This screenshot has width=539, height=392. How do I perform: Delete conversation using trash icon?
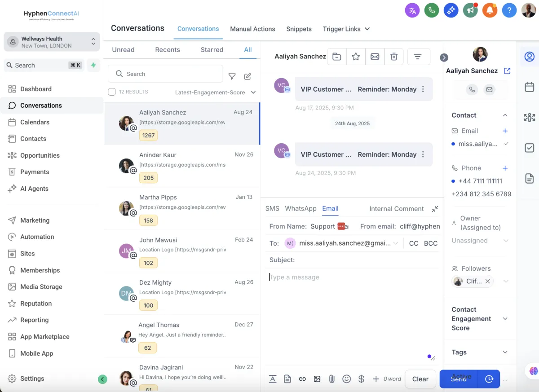(394, 57)
